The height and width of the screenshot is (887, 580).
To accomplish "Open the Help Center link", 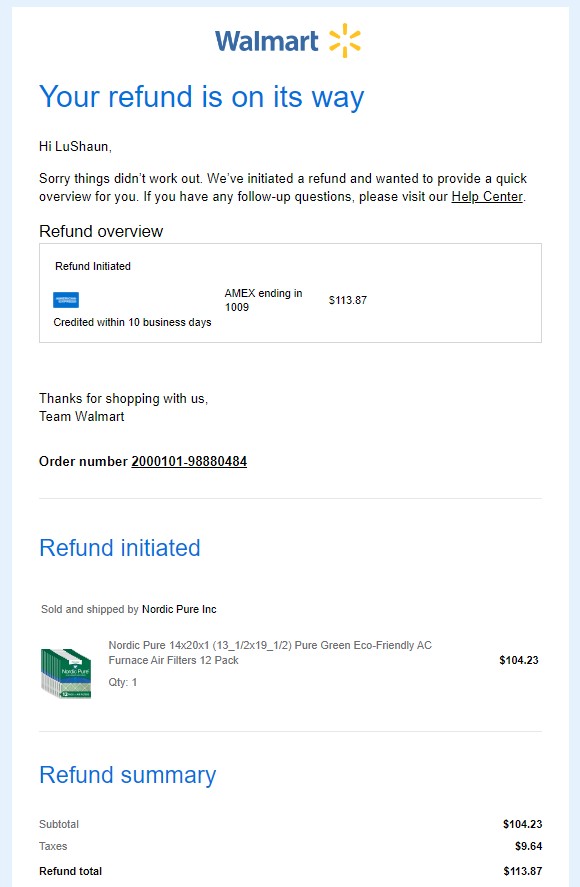I will pos(487,196).
